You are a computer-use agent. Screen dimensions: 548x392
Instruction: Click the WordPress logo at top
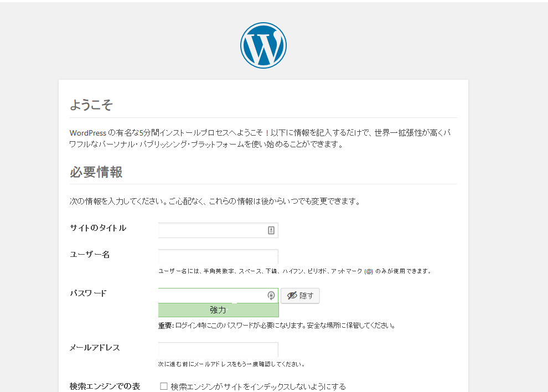coord(263,45)
